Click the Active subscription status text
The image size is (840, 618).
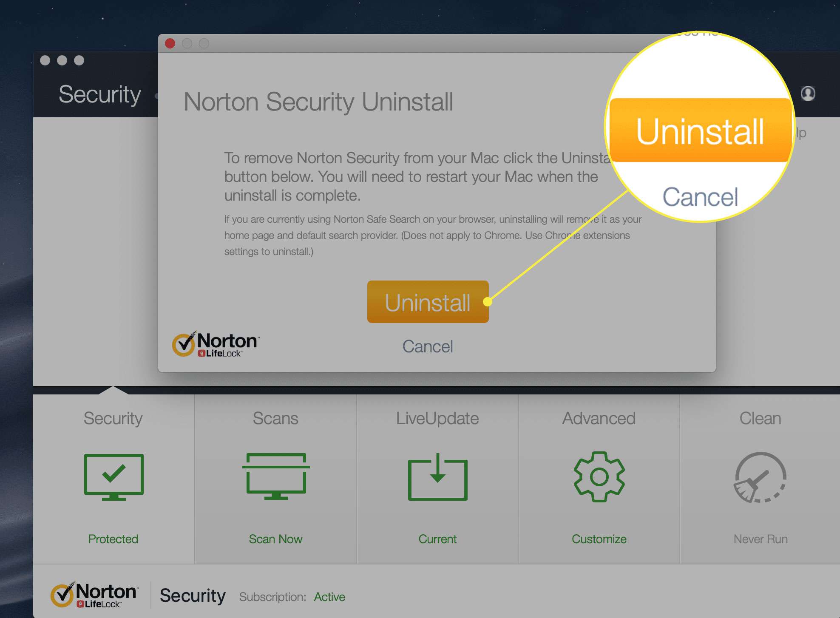(329, 596)
